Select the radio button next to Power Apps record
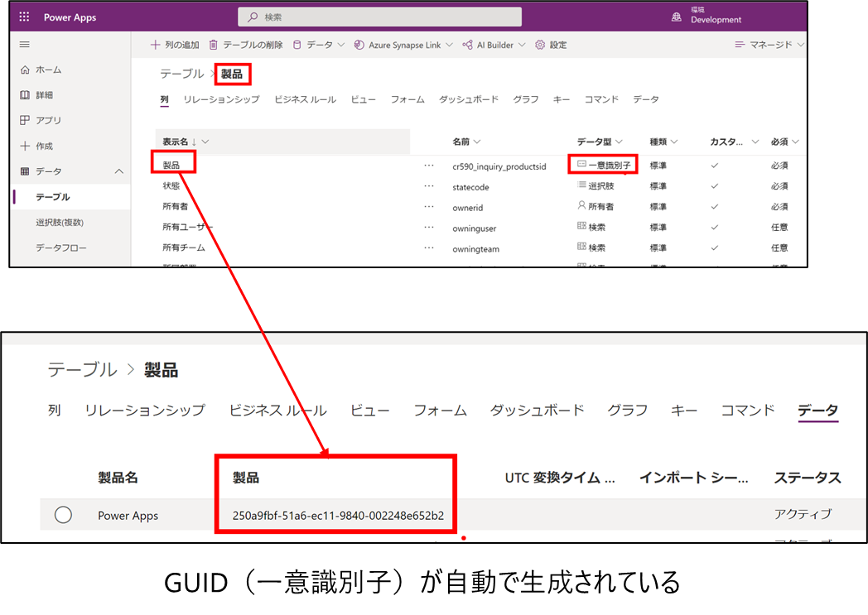The height and width of the screenshot is (615, 868). 64,514
